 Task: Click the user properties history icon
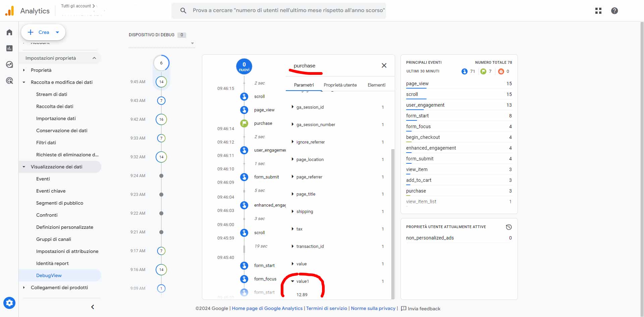[508, 227]
